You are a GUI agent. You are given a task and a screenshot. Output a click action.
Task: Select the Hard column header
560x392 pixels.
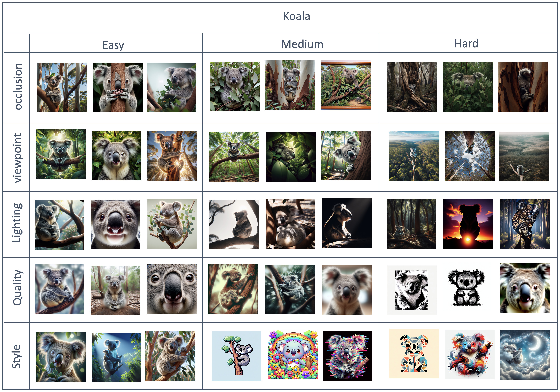[466, 43]
